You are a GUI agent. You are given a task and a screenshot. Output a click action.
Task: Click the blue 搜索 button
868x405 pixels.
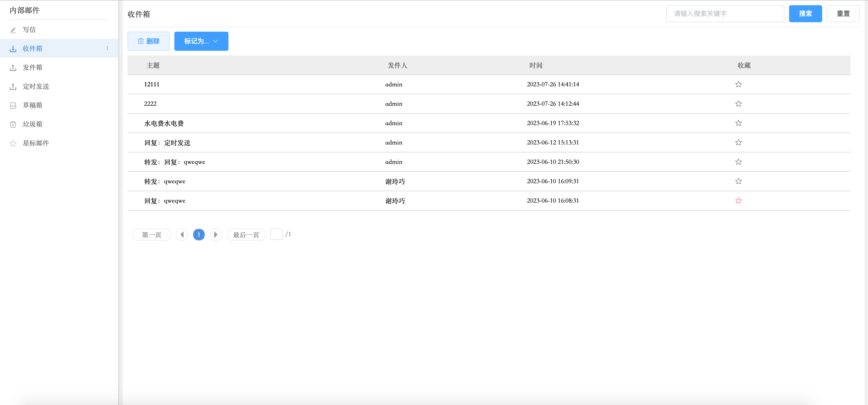805,13
